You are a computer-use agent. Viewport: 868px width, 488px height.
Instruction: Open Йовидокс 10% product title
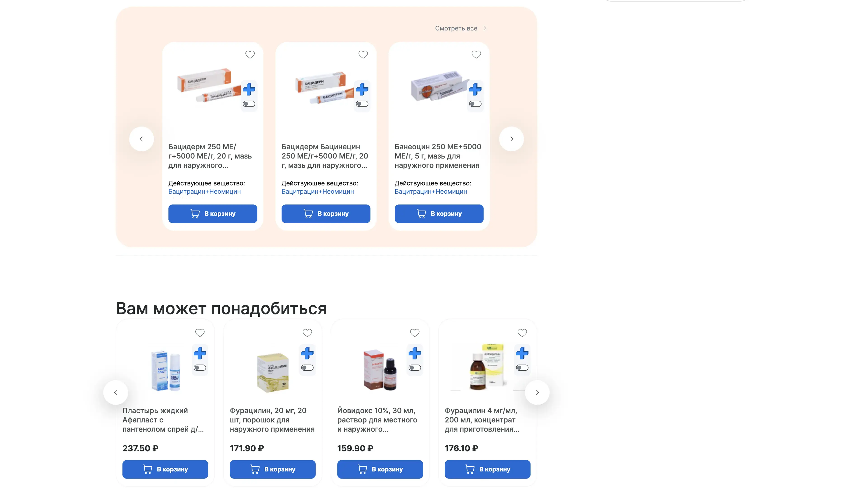pos(377,420)
